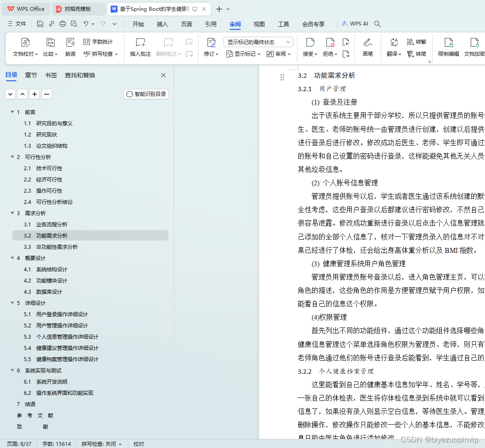Open the quick access toolbar customize arrow

(x=115, y=24)
